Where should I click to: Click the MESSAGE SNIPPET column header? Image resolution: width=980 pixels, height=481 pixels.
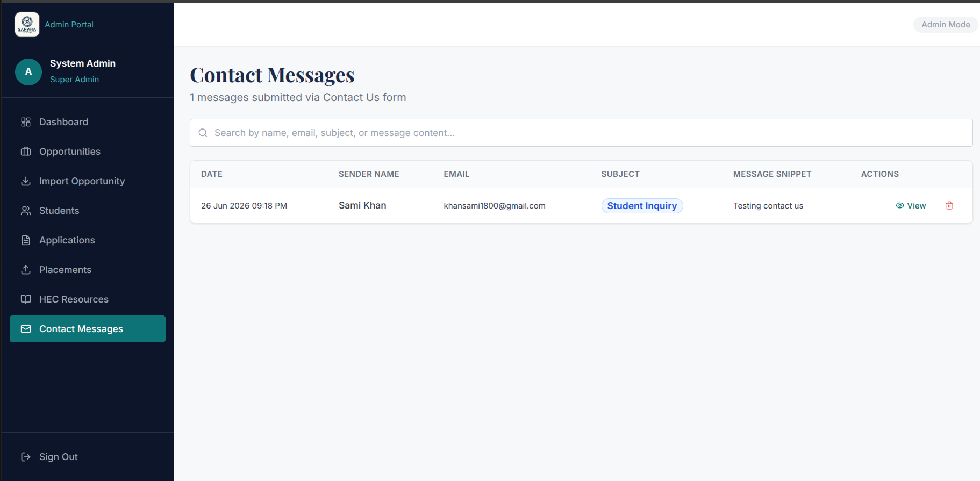pos(772,174)
